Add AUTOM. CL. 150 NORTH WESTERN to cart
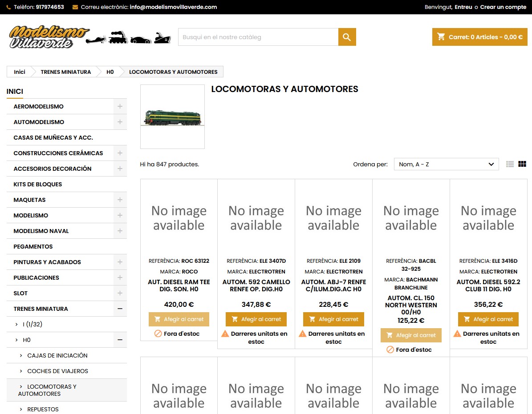This screenshot has width=532, height=414. (411, 335)
